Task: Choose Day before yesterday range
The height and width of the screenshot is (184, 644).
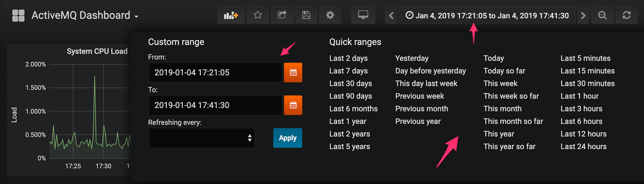Action: [x=431, y=71]
